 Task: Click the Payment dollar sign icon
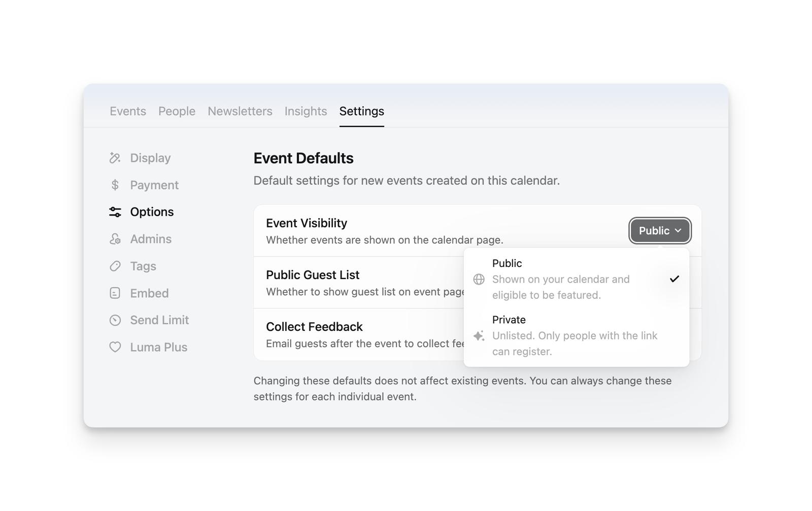point(115,185)
